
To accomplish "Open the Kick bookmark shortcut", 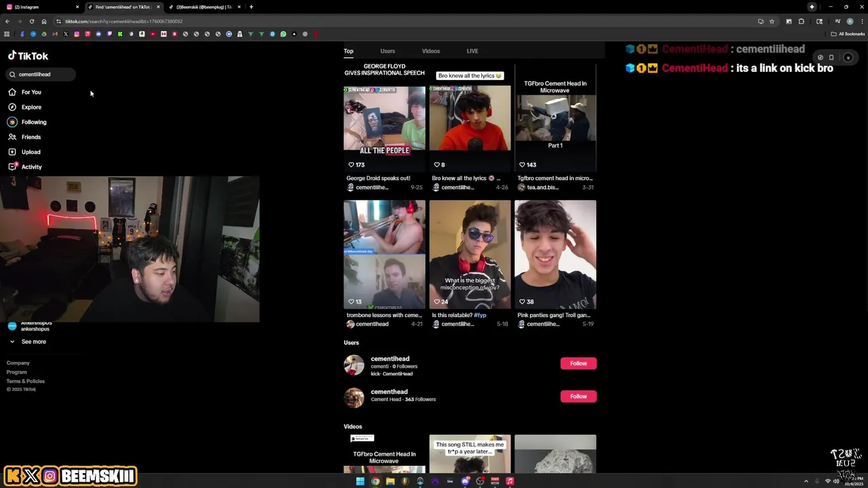I will click(x=120, y=34).
